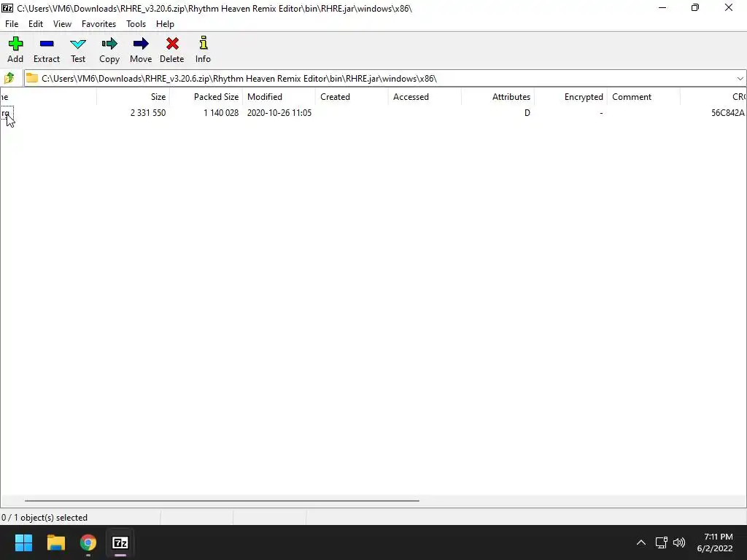Close the 7-Zip window

pyautogui.click(x=729, y=8)
